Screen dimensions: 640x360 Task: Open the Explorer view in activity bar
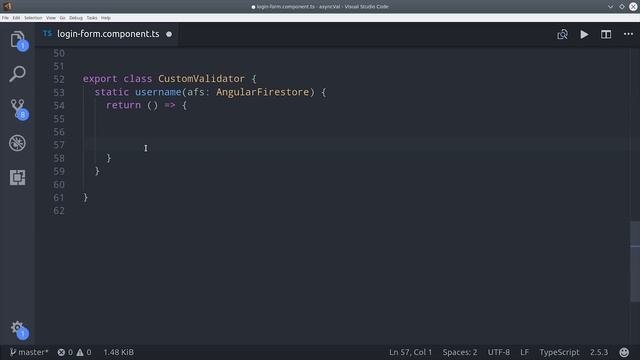[x=18, y=40]
